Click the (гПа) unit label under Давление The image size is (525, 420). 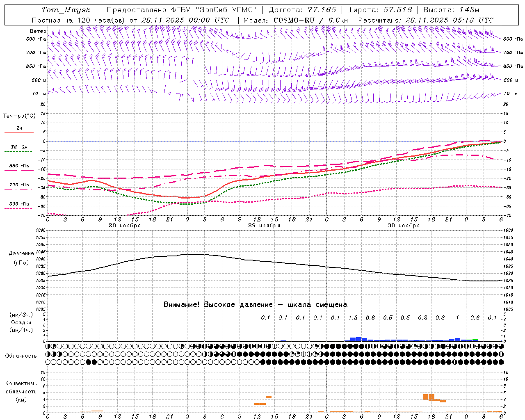point(21,262)
